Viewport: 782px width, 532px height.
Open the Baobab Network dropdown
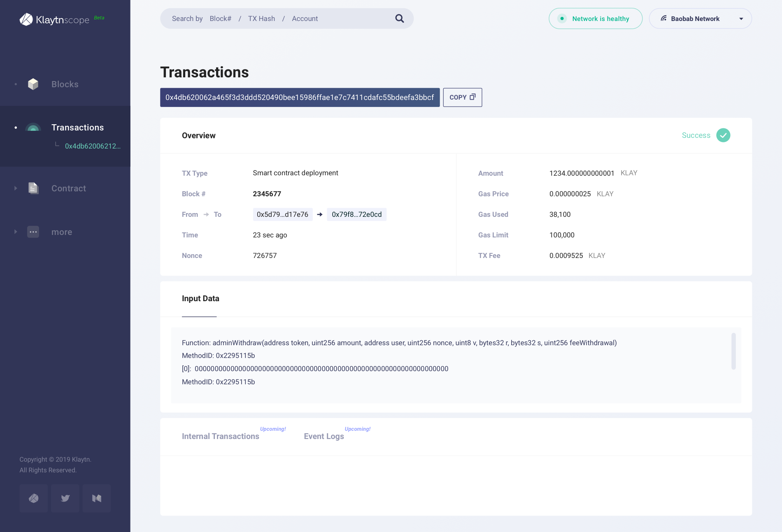700,19
